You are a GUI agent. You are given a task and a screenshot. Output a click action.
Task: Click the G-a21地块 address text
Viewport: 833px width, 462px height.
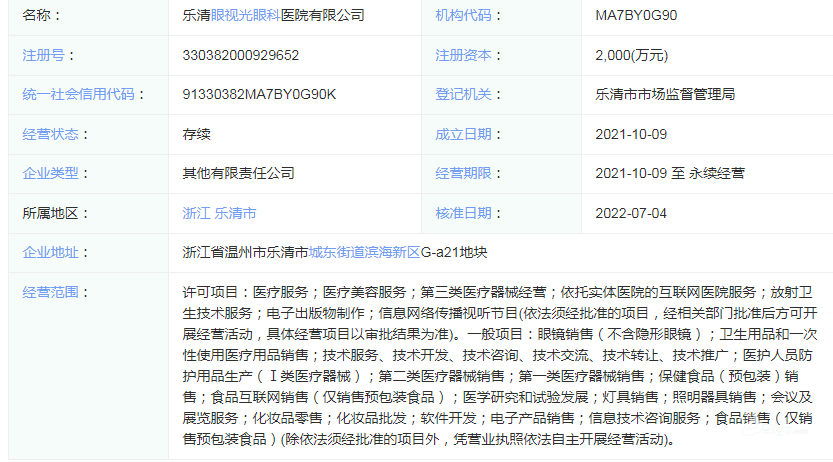tap(454, 252)
